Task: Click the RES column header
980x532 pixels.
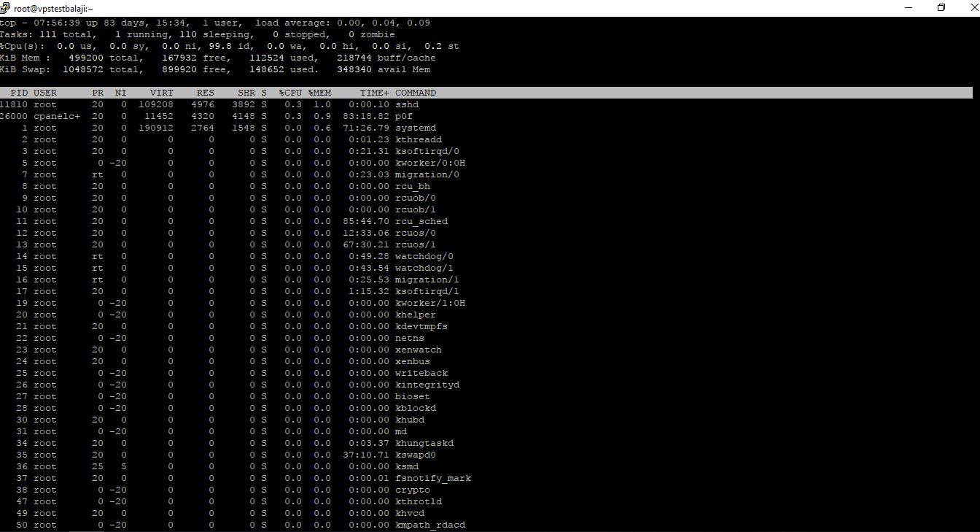Action: click(x=206, y=93)
